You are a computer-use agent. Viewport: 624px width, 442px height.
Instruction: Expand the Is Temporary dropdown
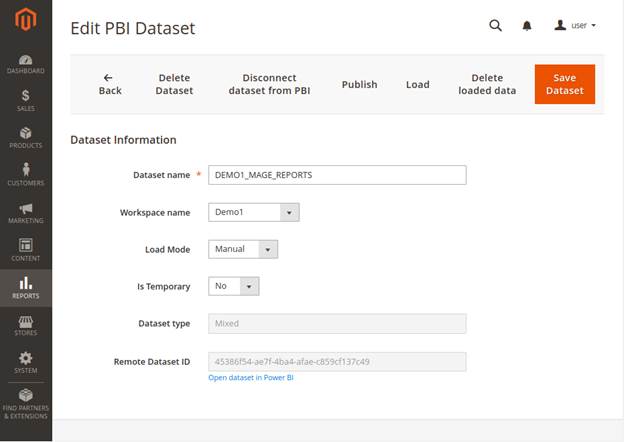coord(234,286)
